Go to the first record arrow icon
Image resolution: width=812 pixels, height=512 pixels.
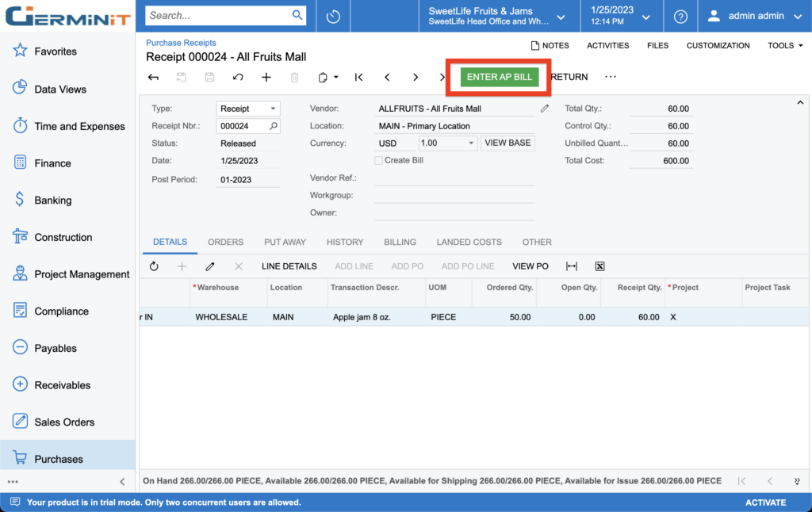(359, 77)
